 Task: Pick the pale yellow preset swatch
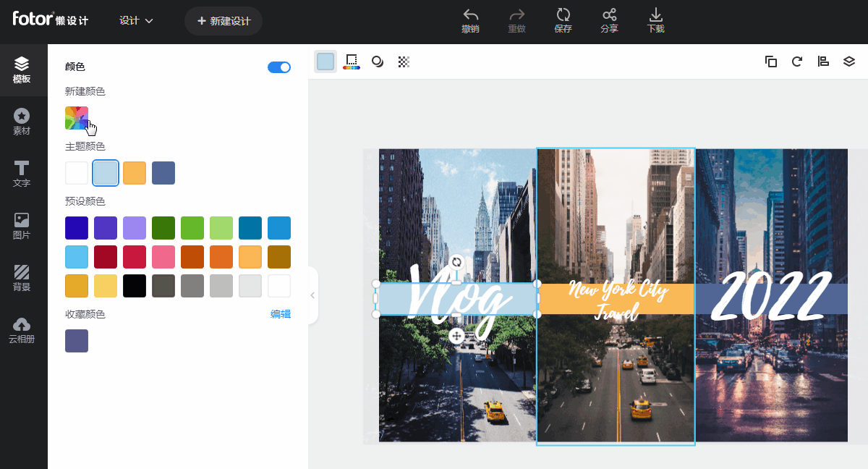coord(106,286)
